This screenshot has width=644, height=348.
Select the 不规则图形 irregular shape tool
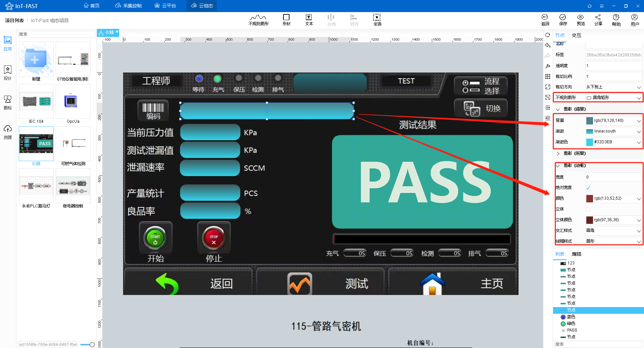258,20
